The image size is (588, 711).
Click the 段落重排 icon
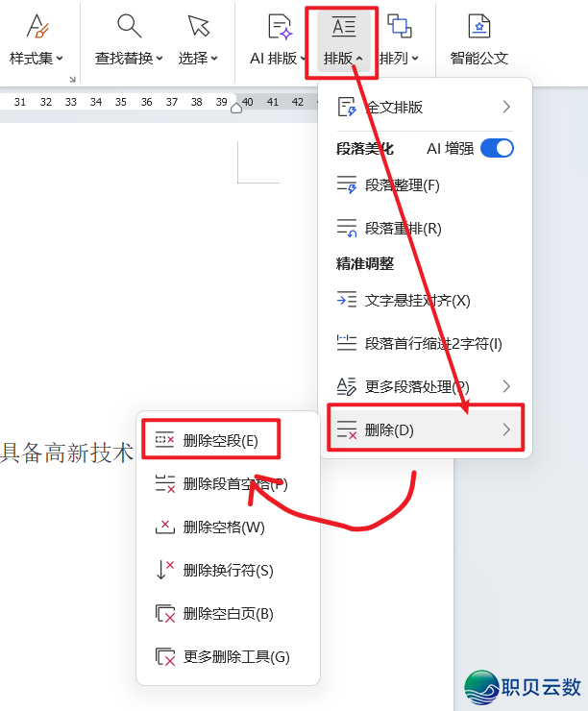(x=347, y=228)
